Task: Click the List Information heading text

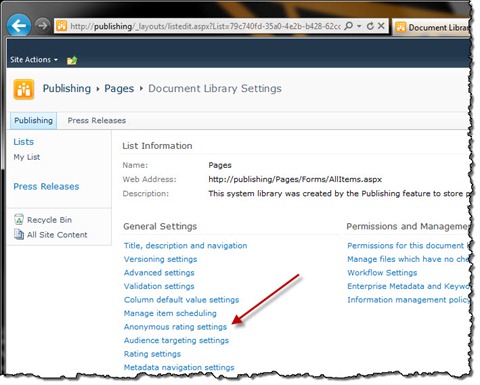Action: [x=157, y=146]
